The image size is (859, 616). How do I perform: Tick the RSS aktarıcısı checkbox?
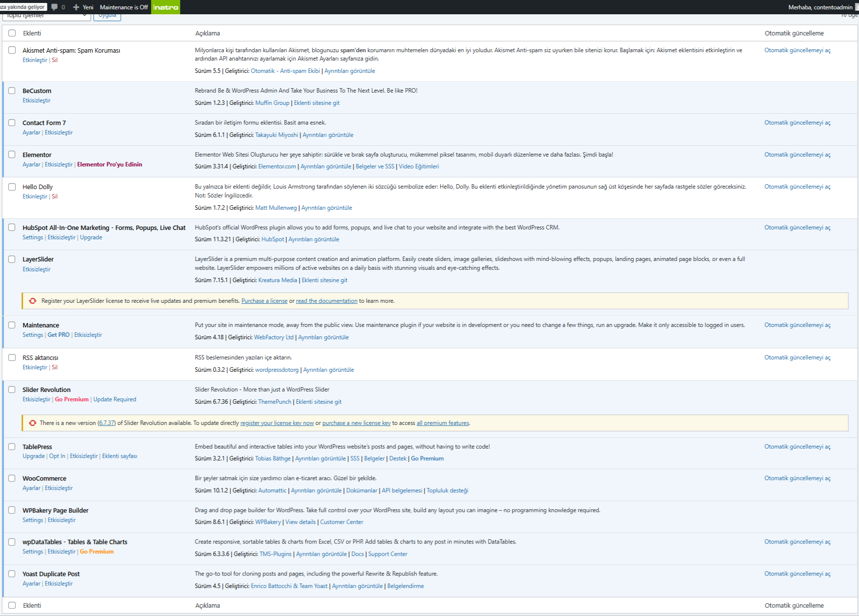click(12, 357)
